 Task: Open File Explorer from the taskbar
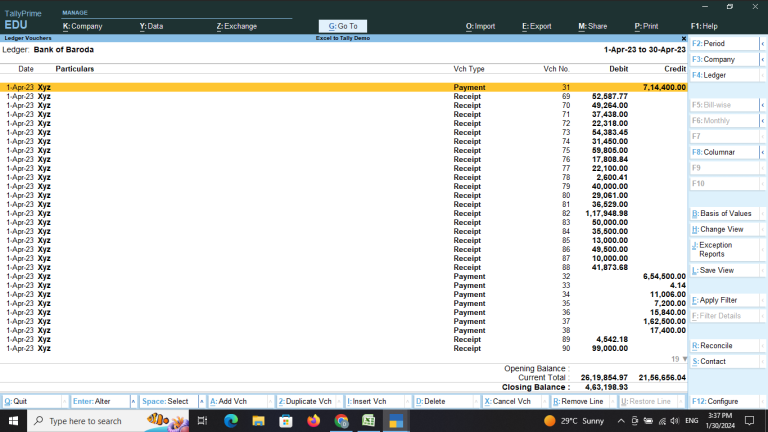point(257,421)
